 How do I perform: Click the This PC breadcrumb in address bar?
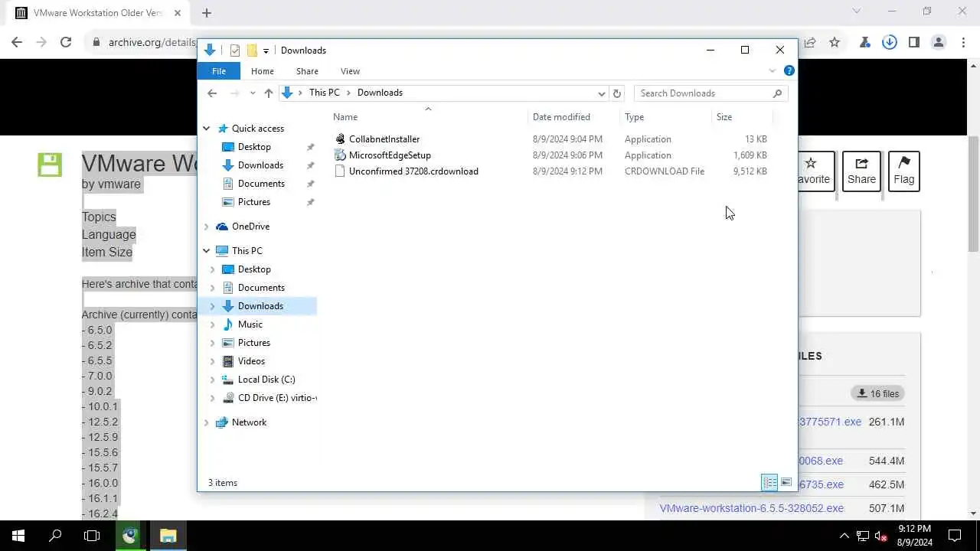pyautogui.click(x=324, y=93)
